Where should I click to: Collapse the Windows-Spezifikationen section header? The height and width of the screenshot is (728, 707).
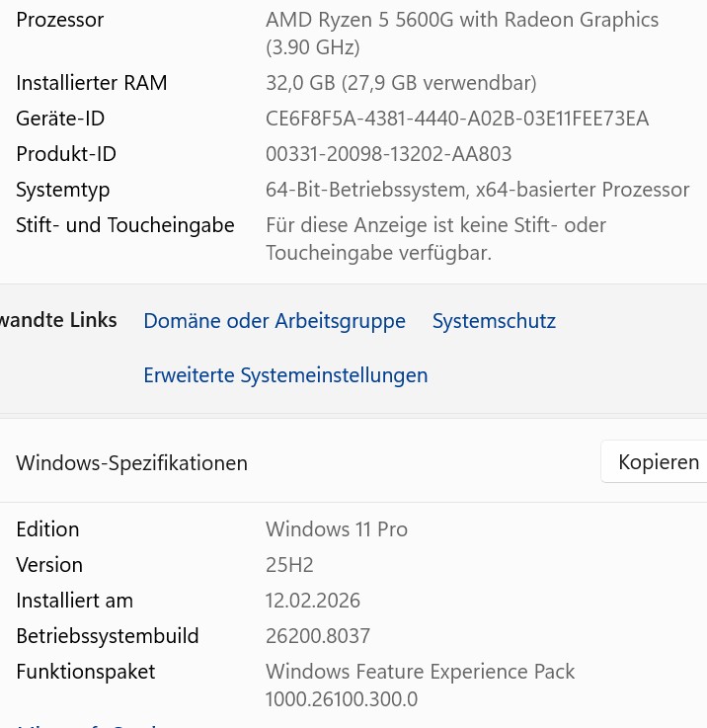click(132, 463)
